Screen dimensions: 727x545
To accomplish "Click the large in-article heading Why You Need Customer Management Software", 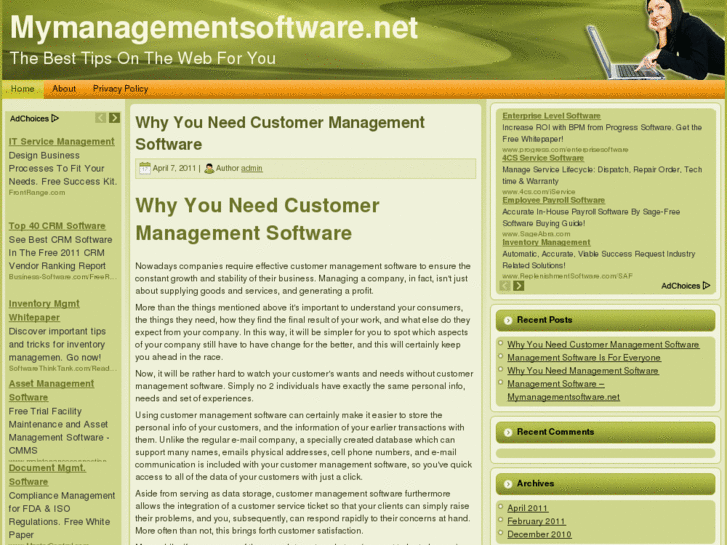I will (257, 219).
